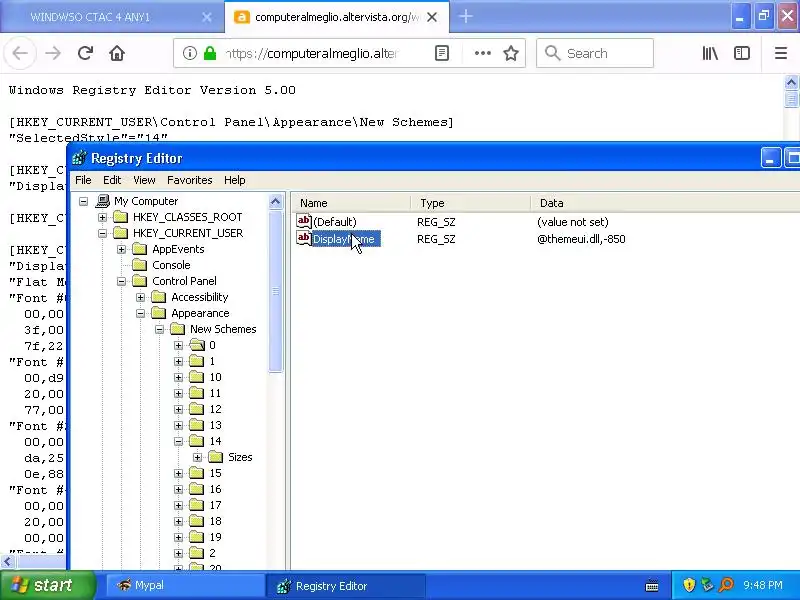This screenshot has height=600, width=800.
Task: Select the Console folder icon
Action: (x=139, y=265)
